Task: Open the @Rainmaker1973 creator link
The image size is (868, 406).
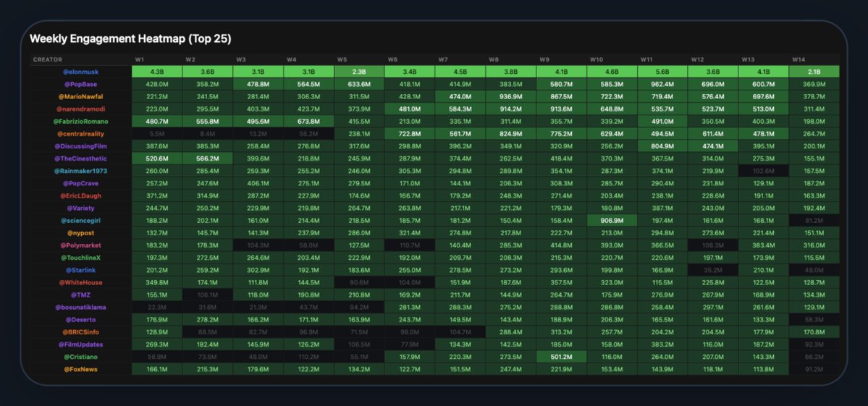Action: tap(81, 171)
